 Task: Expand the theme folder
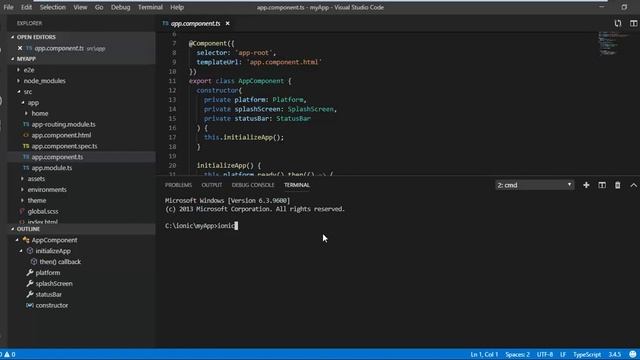pos(37,200)
